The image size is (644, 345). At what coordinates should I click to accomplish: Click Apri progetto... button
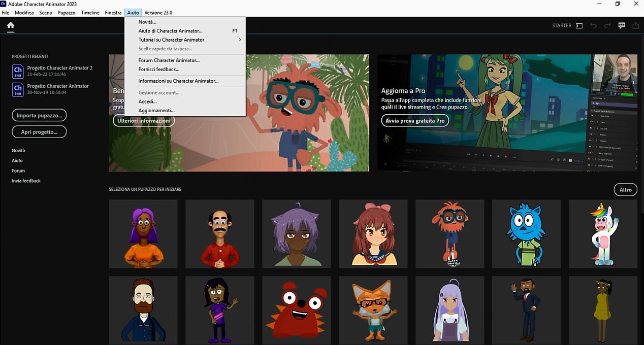pos(39,132)
